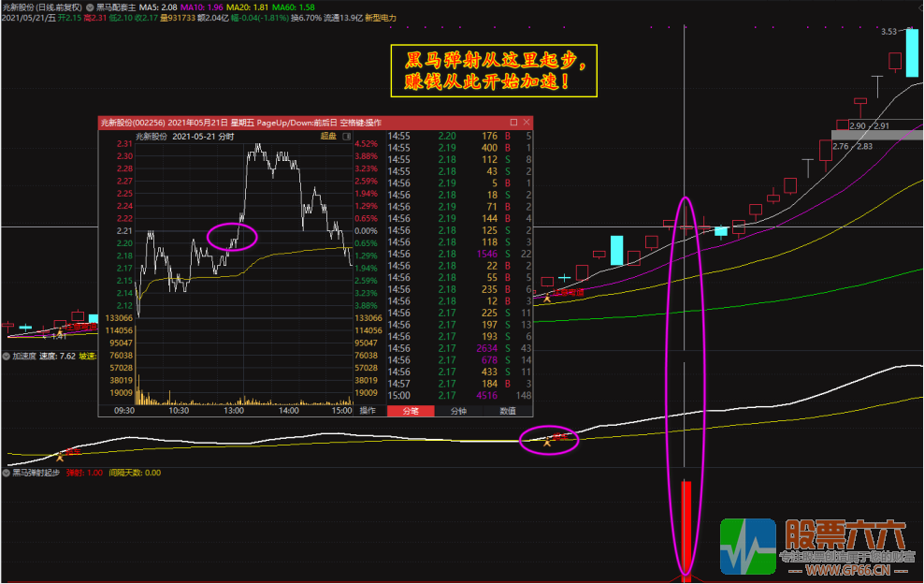924x584 pixels.
Task: Click the signal marker icon inside the lower magenta ellipse
Action: pos(547,441)
